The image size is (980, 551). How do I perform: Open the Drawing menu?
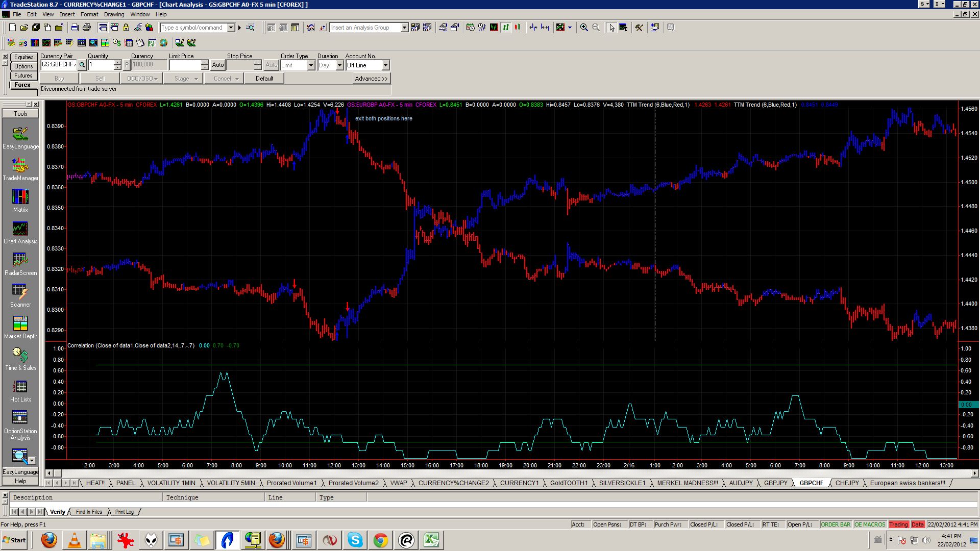click(x=114, y=14)
